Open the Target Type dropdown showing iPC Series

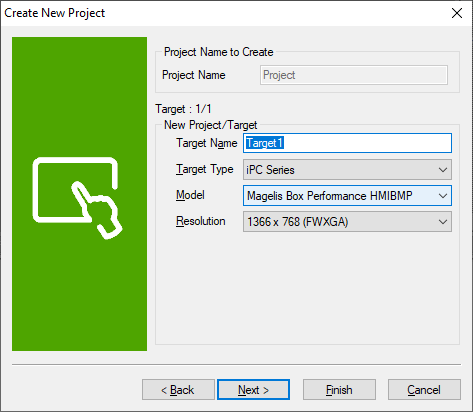(347, 170)
